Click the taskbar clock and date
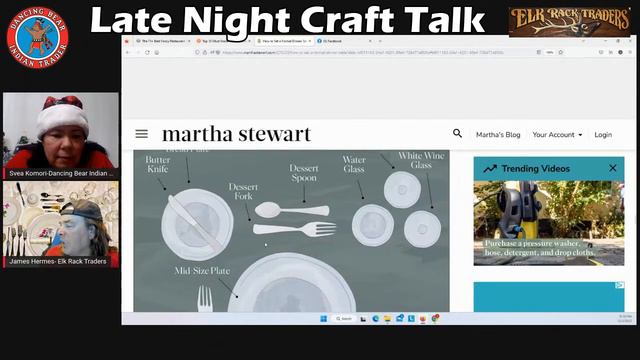Image resolution: width=640 pixels, height=360 pixels. (x=625, y=319)
